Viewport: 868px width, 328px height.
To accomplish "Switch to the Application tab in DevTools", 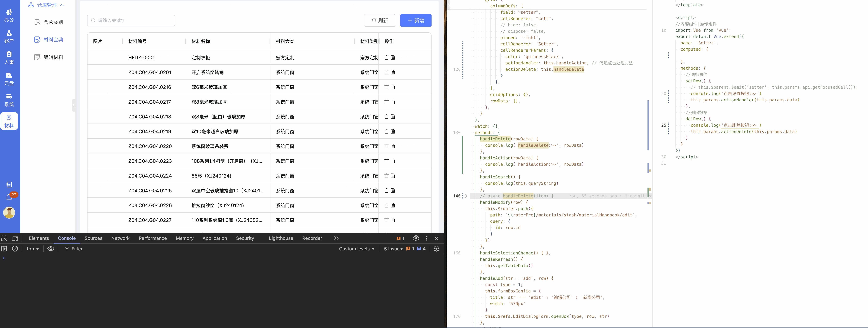I will coord(215,238).
